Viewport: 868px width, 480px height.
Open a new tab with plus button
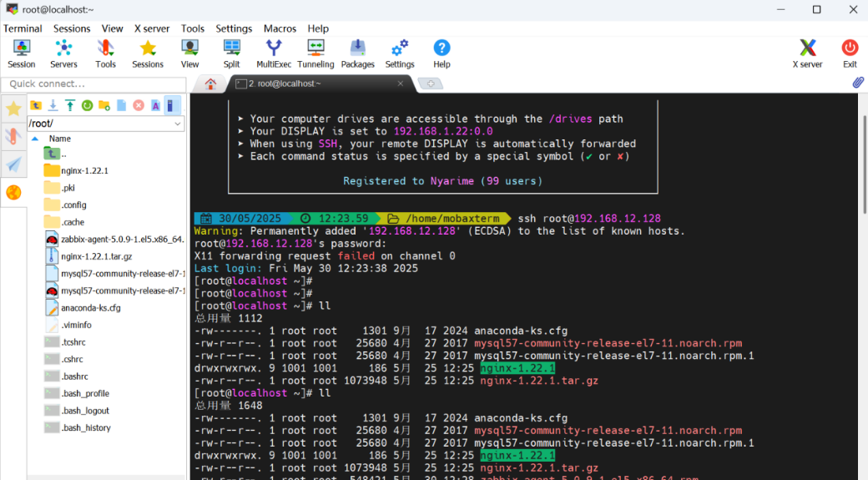(431, 83)
